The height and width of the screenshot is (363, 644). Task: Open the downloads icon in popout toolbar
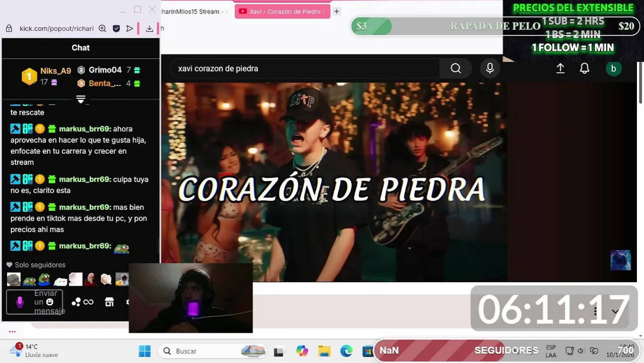(x=149, y=29)
